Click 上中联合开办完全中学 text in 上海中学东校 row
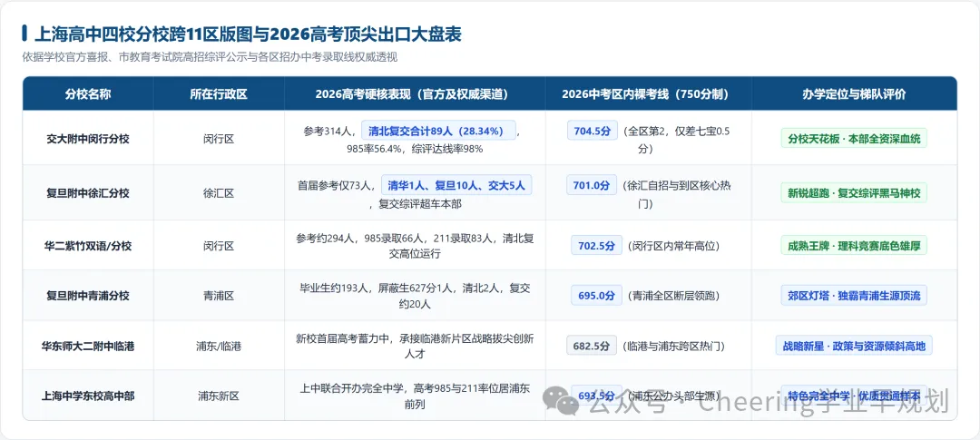 click(350, 388)
